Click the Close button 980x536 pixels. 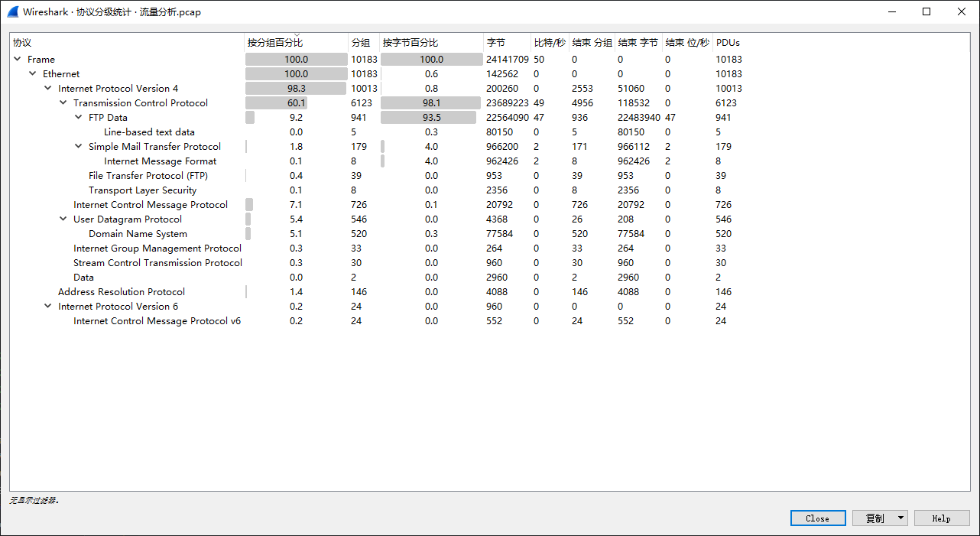tap(817, 518)
